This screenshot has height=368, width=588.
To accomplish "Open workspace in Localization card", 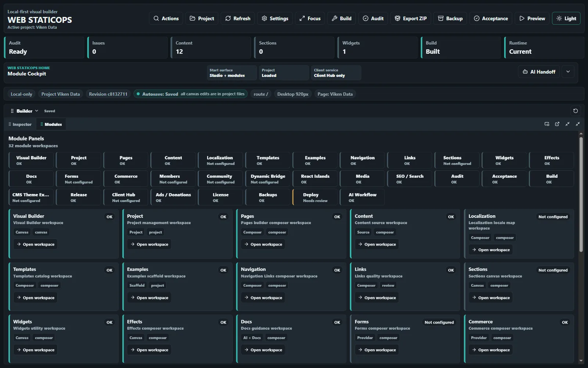I will (x=491, y=250).
